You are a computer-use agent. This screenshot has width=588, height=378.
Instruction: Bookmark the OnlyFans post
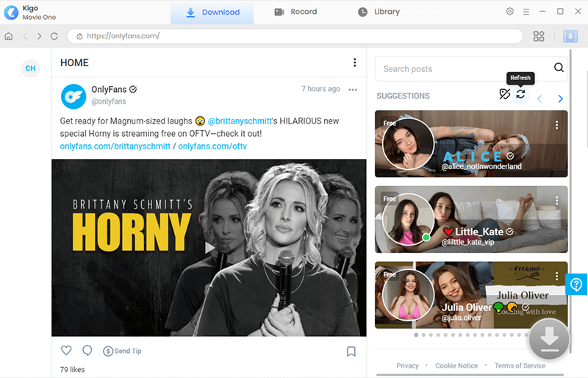coord(351,352)
